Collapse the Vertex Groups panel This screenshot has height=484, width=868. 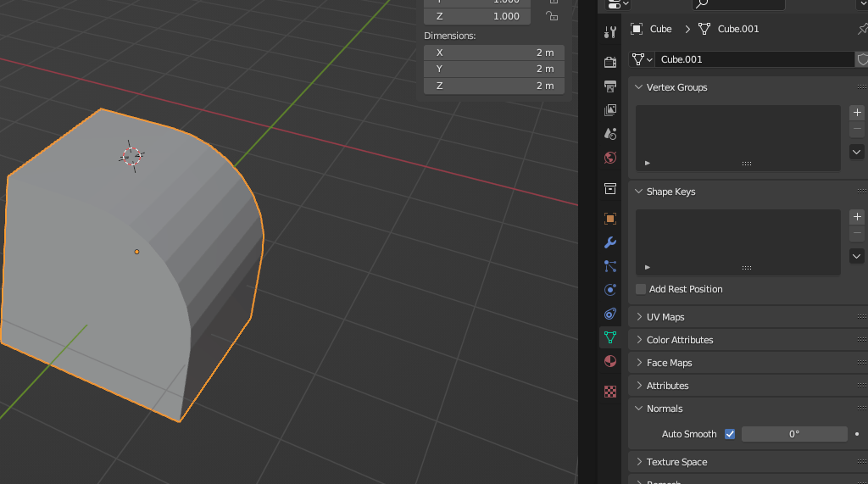coord(638,87)
